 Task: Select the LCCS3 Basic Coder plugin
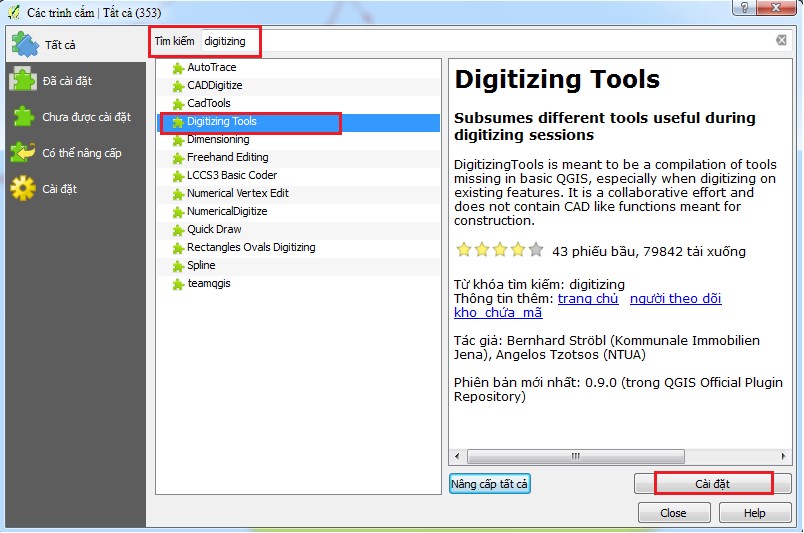click(298, 175)
